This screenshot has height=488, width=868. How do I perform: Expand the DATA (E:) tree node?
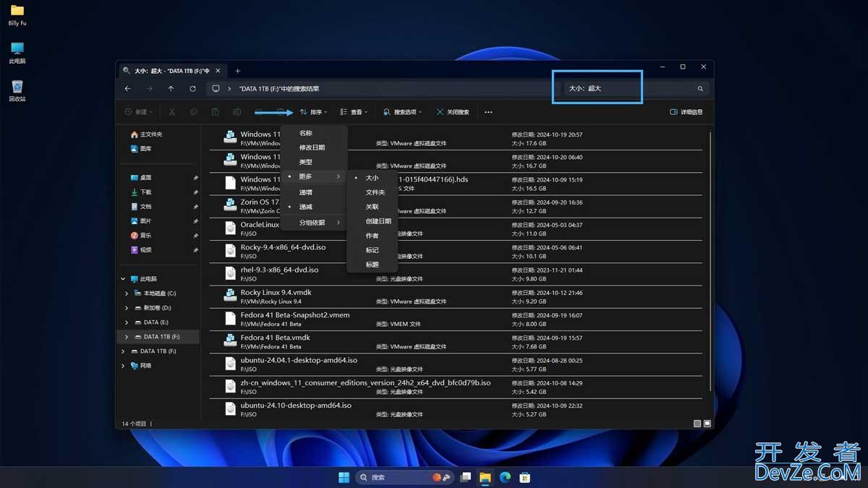tap(127, 322)
